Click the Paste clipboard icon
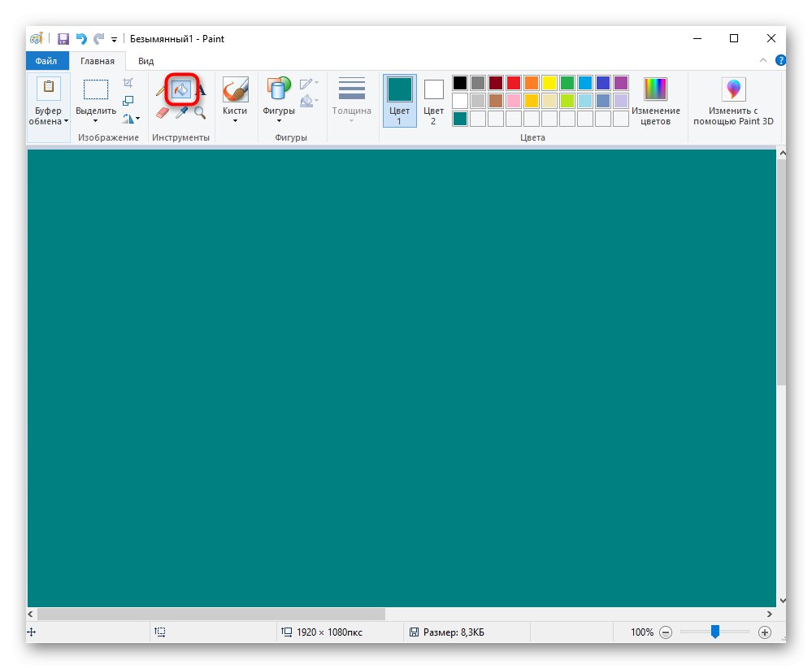 click(48, 88)
